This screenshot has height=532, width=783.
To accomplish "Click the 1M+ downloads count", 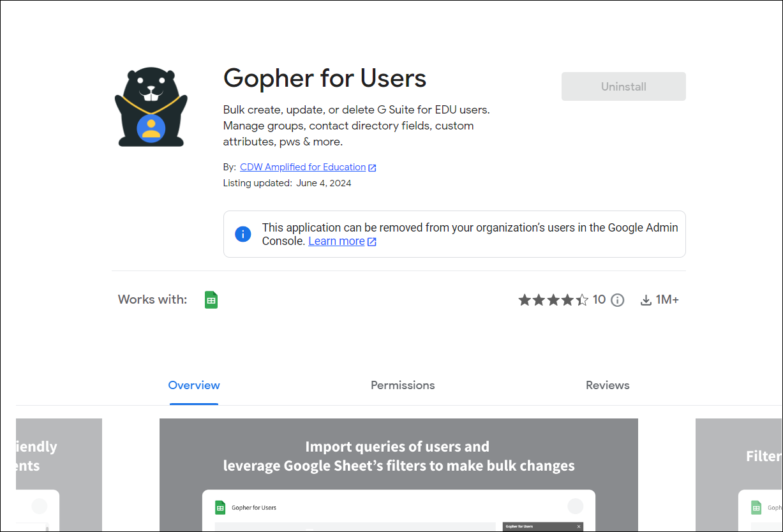I will point(667,300).
